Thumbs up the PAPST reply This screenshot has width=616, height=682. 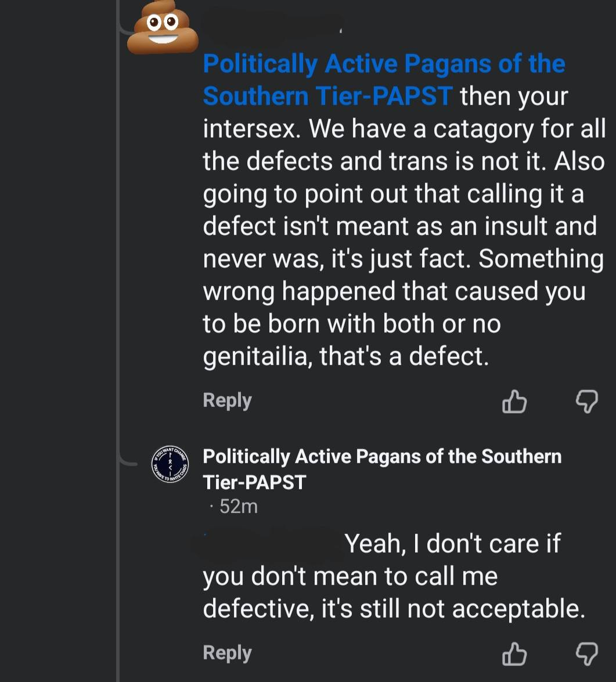pyautogui.click(x=514, y=654)
